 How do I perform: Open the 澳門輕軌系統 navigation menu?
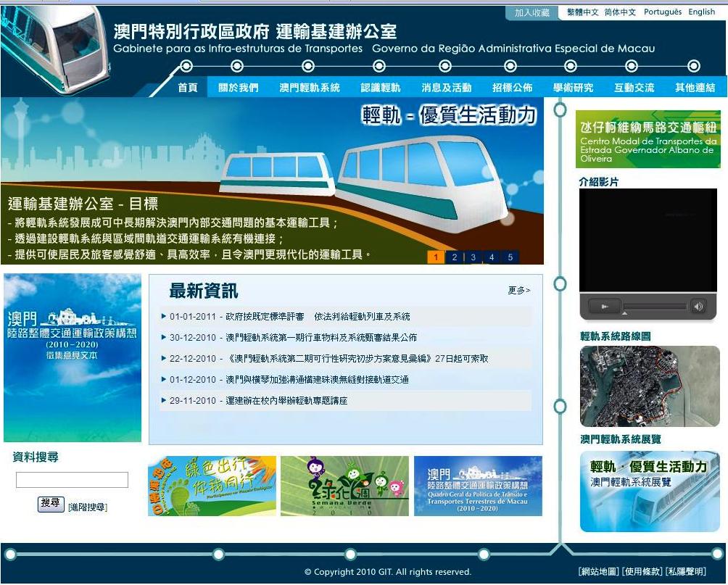point(310,88)
